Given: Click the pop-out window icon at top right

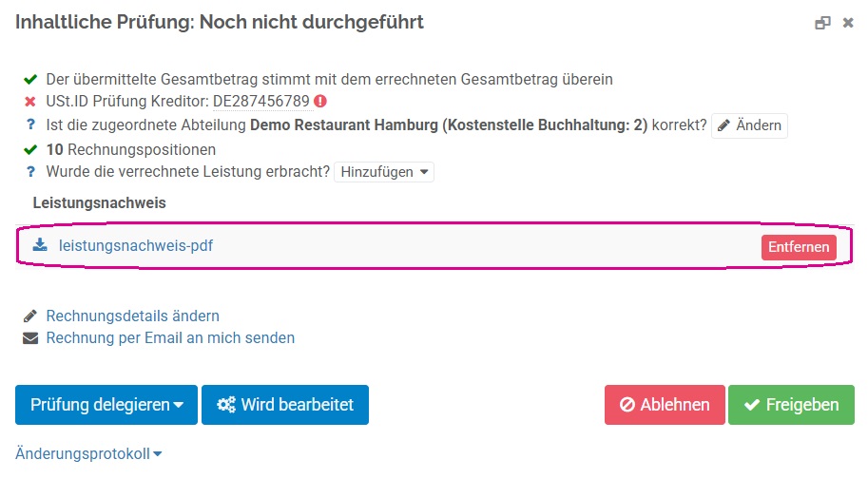Looking at the screenshot, I should click(x=822, y=23).
